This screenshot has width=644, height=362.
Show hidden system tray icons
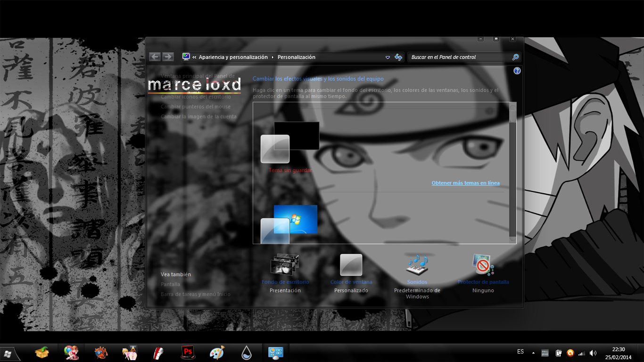coord(533,353)
